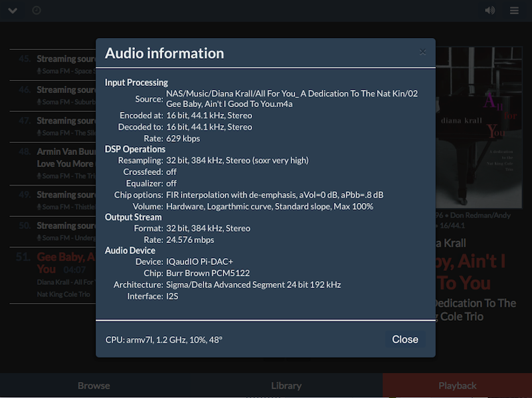Image resolution: width=532 pixels, height=398 pixels.
Task: Click the Output Stream section heading
Action: click(x=134, y=217)
